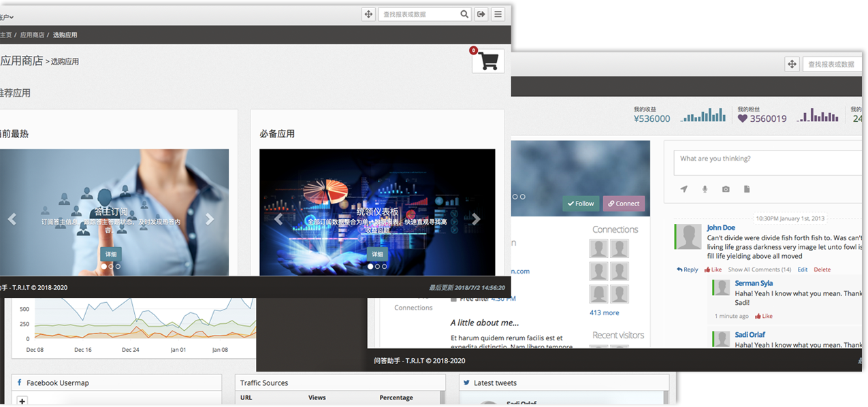Advance 必备应用 carousel with right arrow
Image resolution: width=868 pixels, height=407 pixels.
click(x=476, y=219)
